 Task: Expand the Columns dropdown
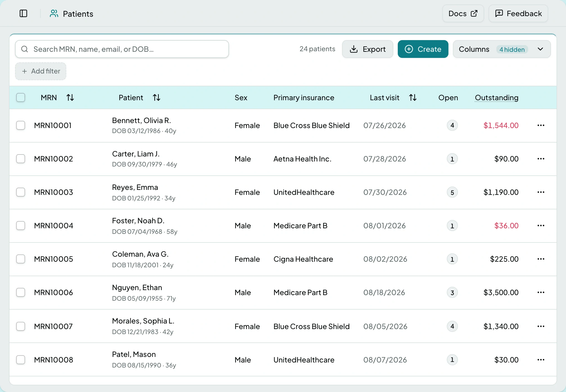click(x=502, y=49)
